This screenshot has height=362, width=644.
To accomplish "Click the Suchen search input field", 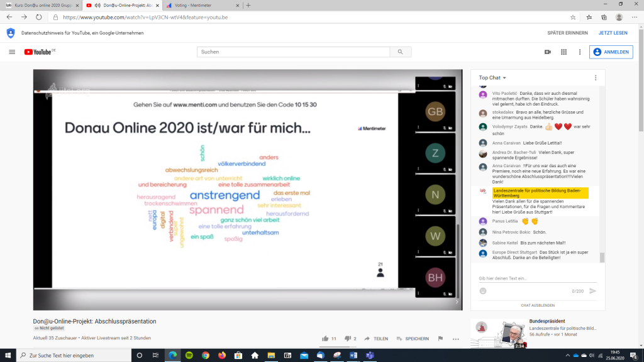I will coord(293,52).
